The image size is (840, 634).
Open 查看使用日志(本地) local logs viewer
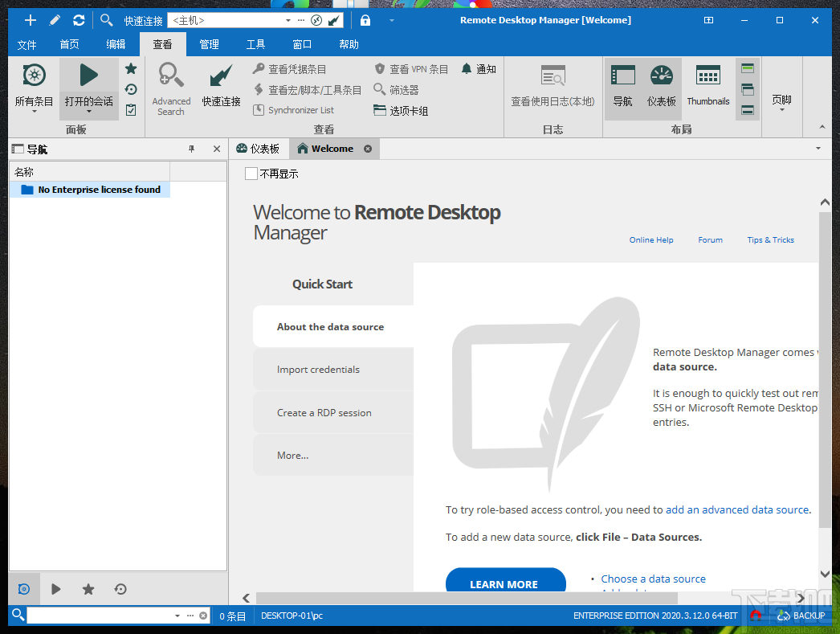pyautogui.click(x=553, y=87)
